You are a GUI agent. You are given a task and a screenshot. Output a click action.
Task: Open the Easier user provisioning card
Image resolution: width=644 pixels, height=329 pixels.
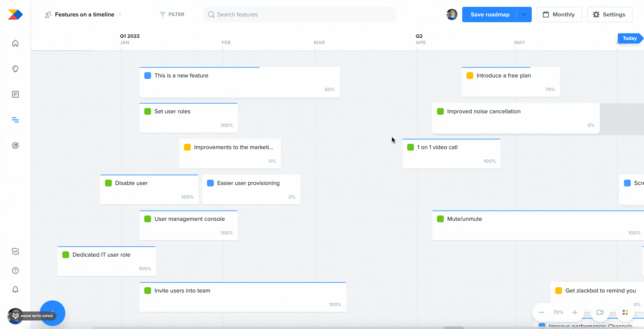coord(251,189)
